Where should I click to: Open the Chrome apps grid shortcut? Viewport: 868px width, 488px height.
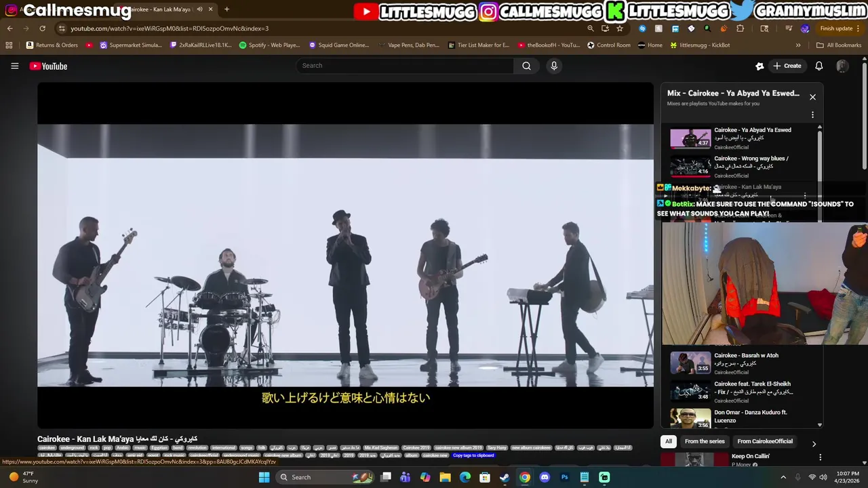pos(9,45)
